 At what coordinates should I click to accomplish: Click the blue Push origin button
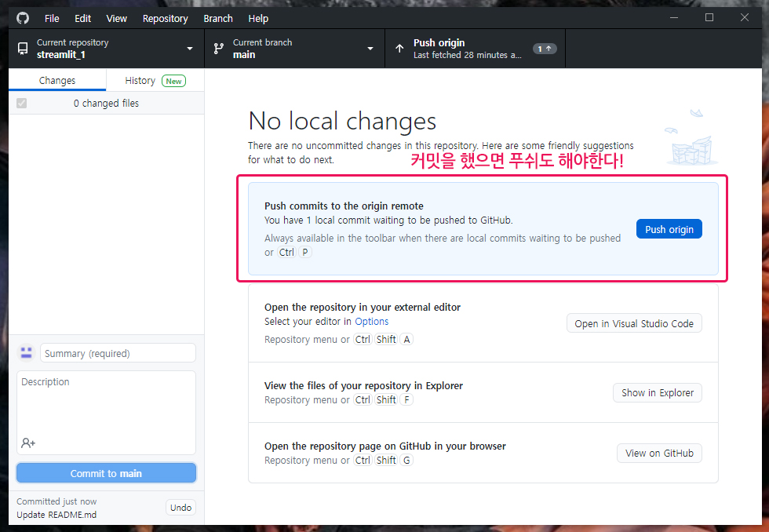point(669,229)
